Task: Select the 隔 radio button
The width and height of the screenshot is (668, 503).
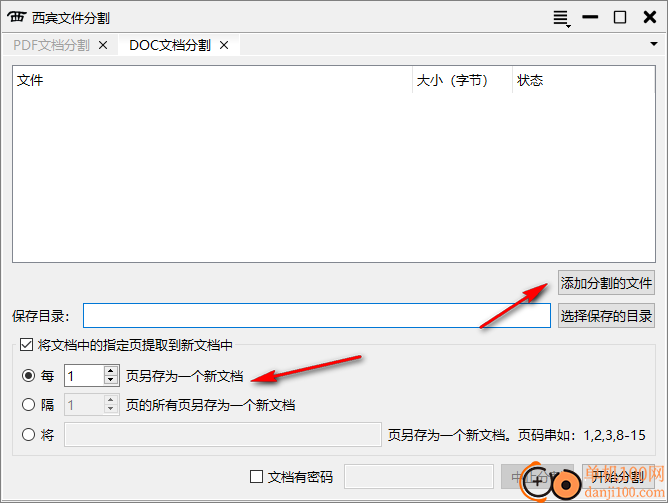Action: [x=29, y=404]
